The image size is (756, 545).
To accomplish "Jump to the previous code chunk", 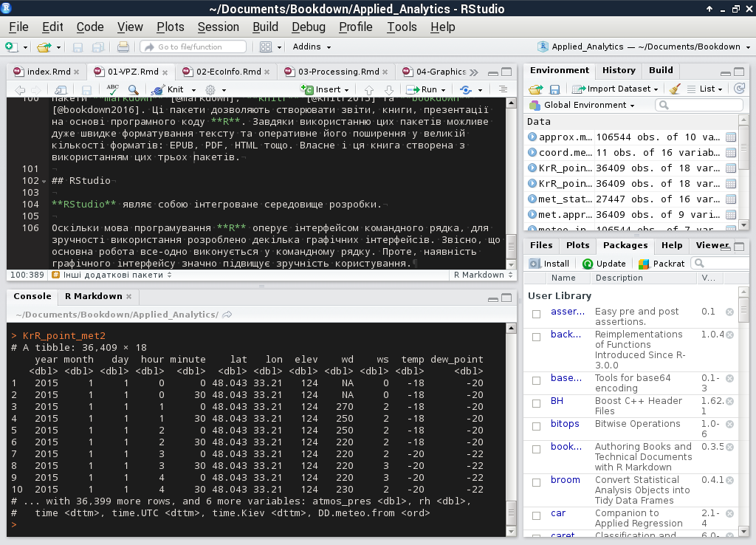I will [x=369, y=89].
